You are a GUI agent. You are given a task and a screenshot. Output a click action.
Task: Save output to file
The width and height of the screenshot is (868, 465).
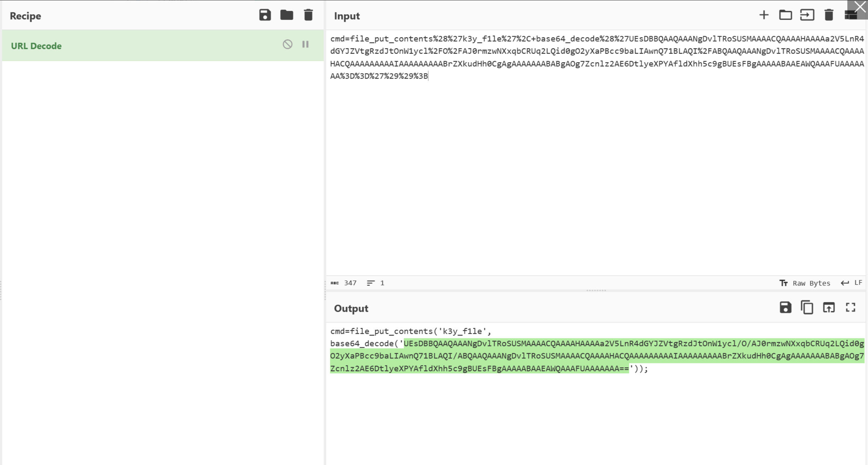click(785, 308)
